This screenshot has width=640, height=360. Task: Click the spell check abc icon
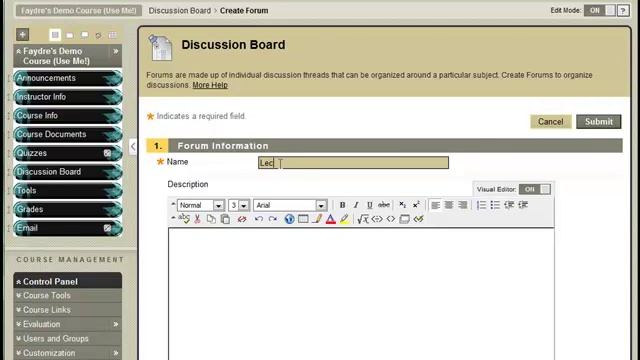click(x=184, y=218)
